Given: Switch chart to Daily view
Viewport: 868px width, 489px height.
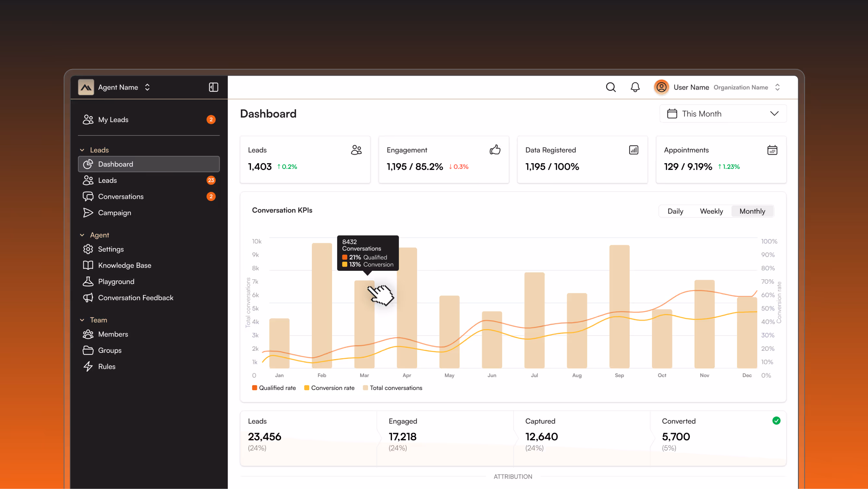Looking at the screenshot, I should pos(675,211).
